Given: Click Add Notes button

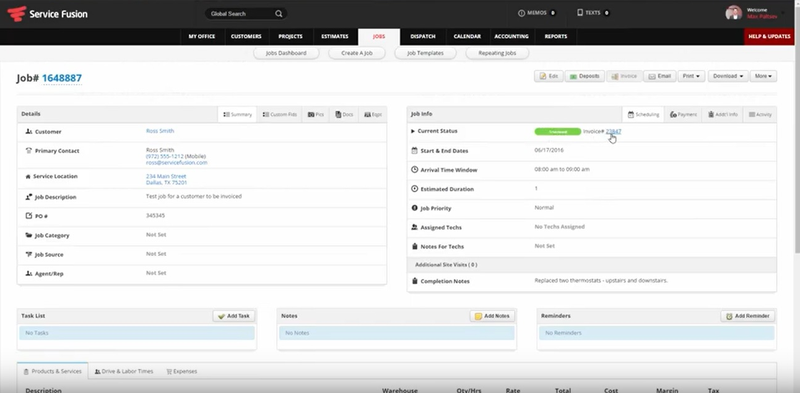Looking at the screenshot, I should 492,316.
